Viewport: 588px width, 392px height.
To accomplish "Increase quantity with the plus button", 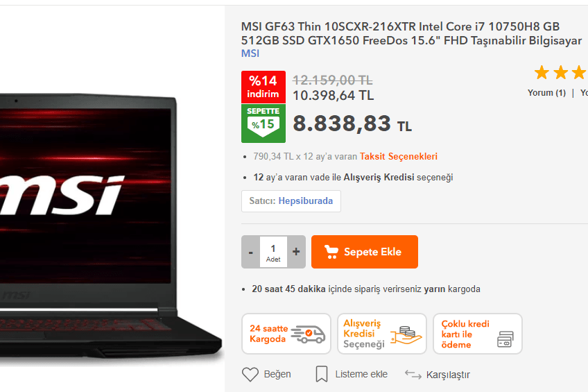I will (296, 252).
